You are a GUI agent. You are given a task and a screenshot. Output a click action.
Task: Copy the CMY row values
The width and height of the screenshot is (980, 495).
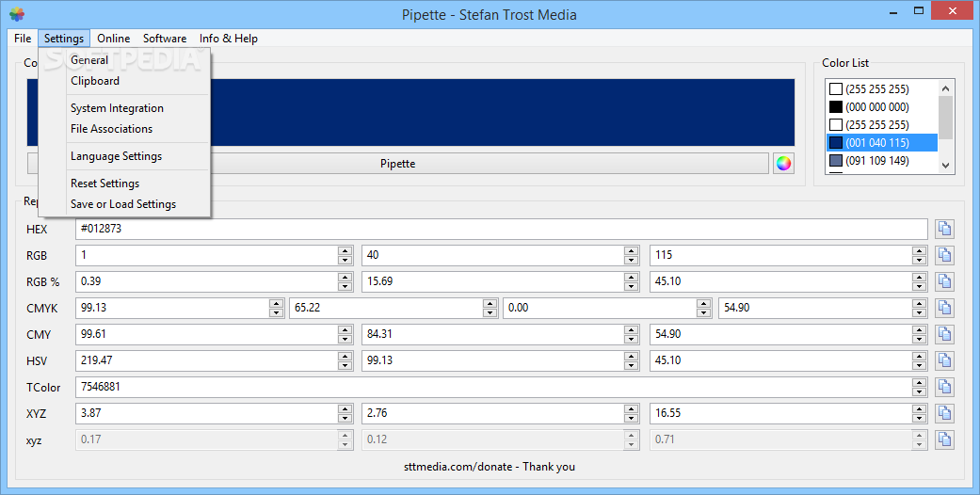944,334
